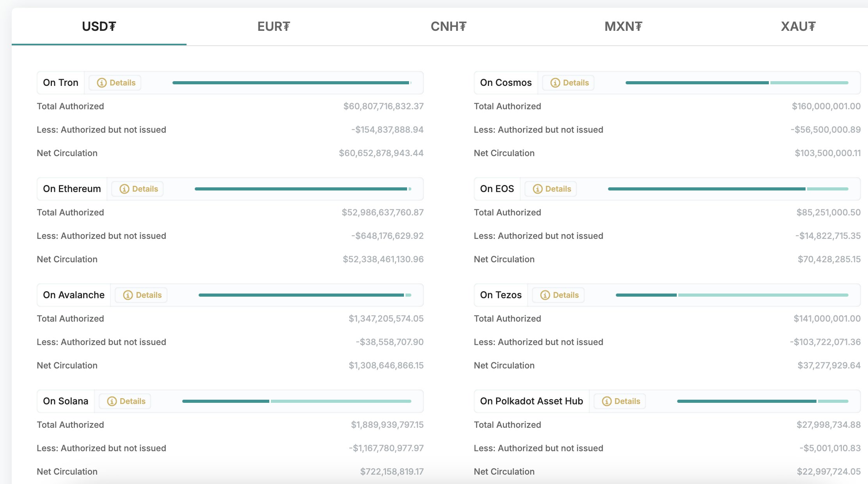Click the On EOS label

click(497, 189)
